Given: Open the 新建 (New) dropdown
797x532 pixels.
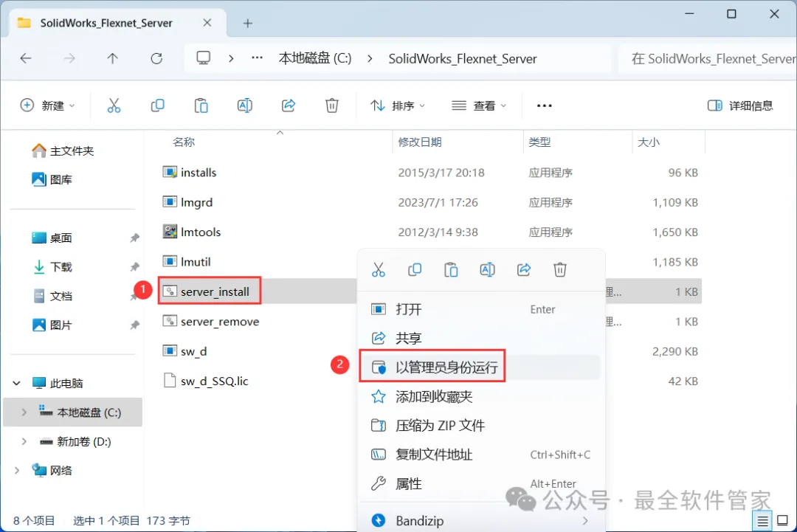Looking at the screenshot, I should tap(47, 106).
